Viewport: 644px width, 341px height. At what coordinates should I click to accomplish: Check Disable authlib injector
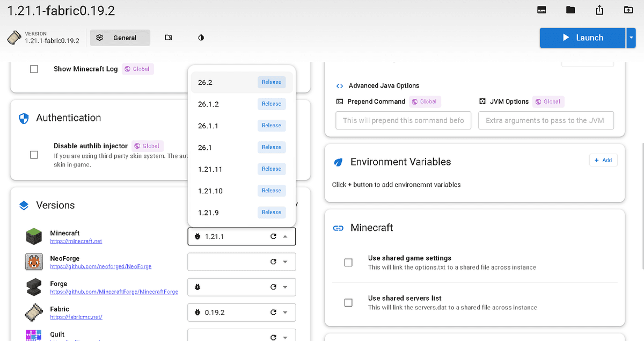34,155
